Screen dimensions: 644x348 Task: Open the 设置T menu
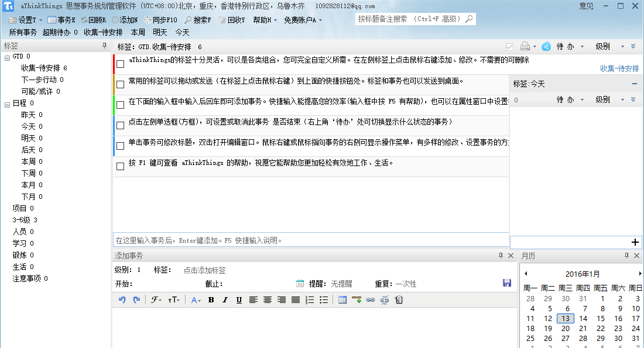[x=25, y=20]
